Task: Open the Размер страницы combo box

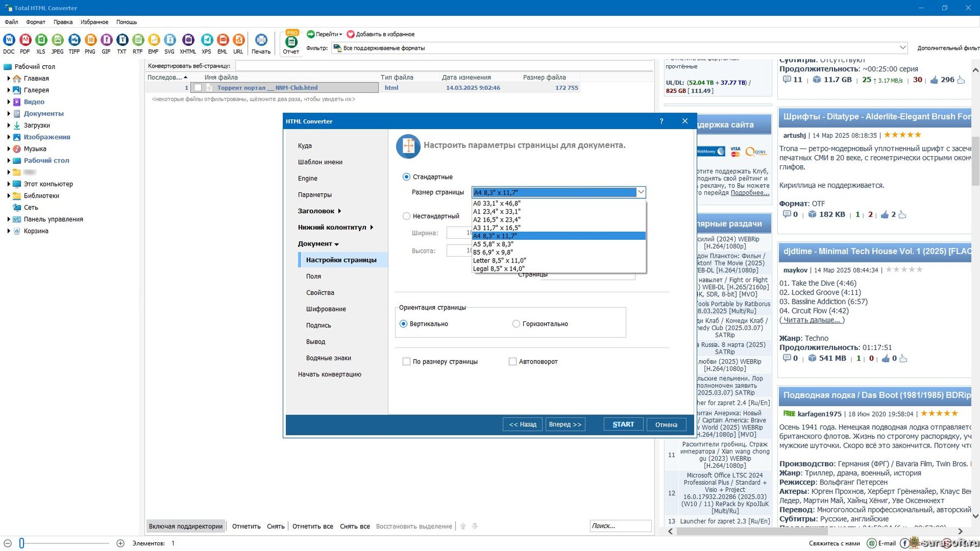Action: tap(559, 192)
